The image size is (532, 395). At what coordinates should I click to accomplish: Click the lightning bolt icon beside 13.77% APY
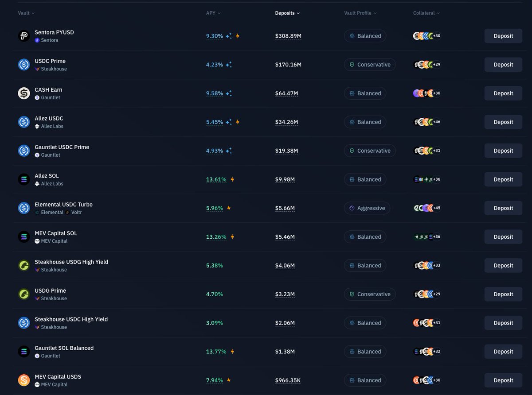pos(232,352)
